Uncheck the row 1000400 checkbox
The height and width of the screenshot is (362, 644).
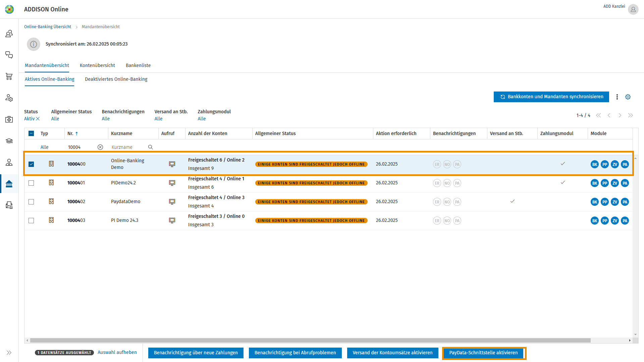31,164
